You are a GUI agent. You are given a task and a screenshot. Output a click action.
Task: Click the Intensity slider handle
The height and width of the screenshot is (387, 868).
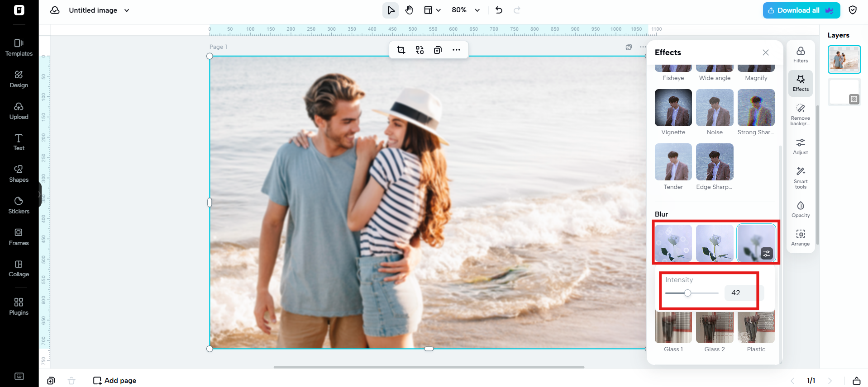pos(687,293)
